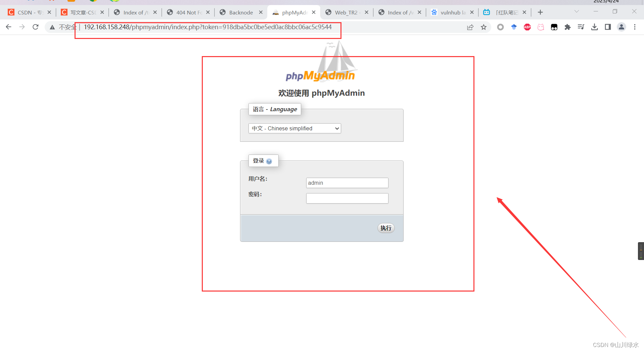Image resolution: width=644 pixels, height=351 pixels.
Task: Click the 密码 label
Action: click(x=255, y=194)
